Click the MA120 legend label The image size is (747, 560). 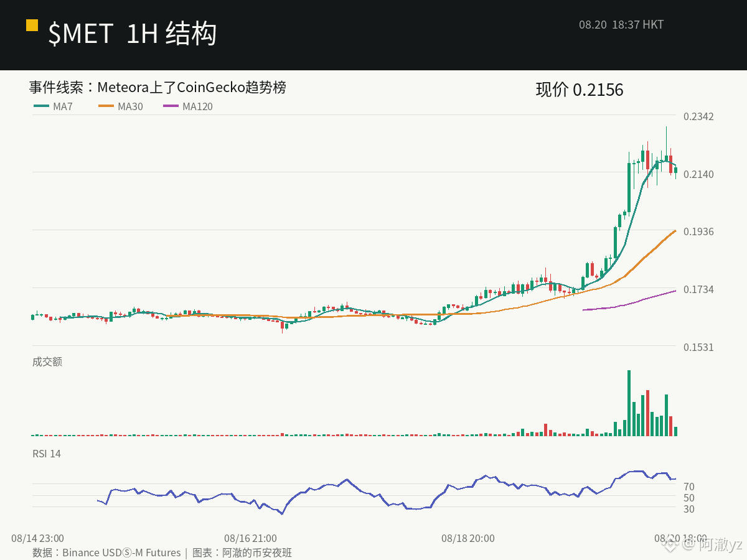(197, 106)
